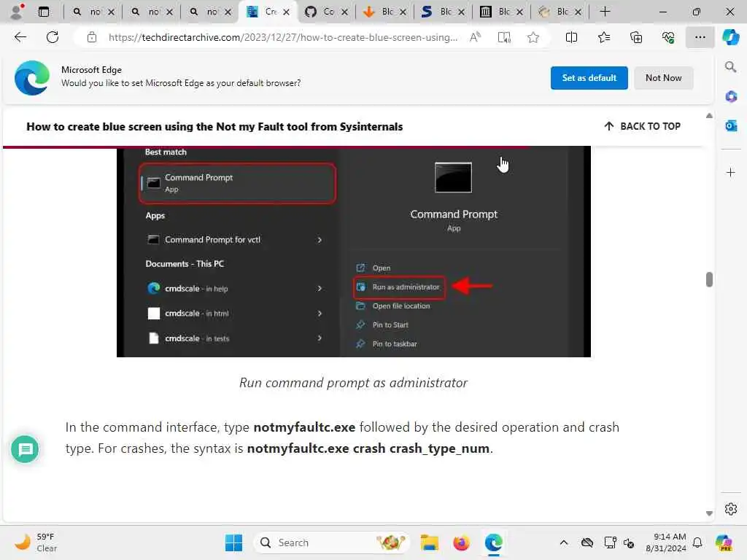Open the crossed-out cloud tray icon
The height and width of the screenshot is (560, 747).
point(587,542)
